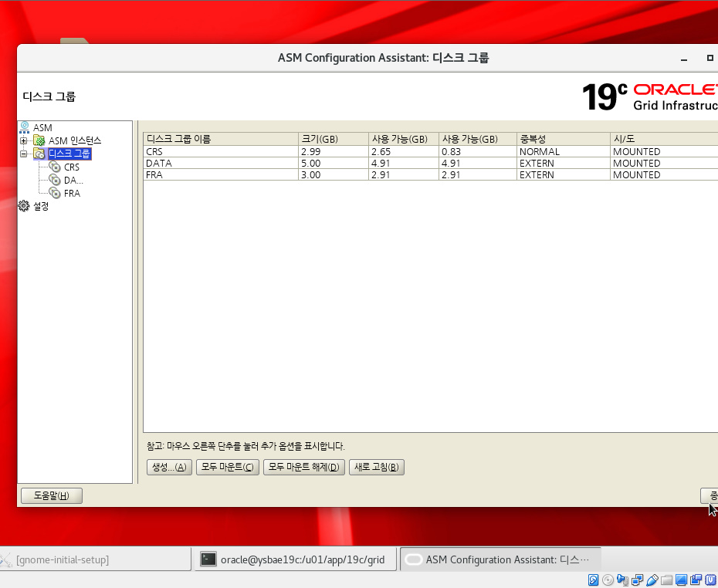Expand the ASM 인스턴스 tree node
This screenshot has width=718, height=588.
24,140
